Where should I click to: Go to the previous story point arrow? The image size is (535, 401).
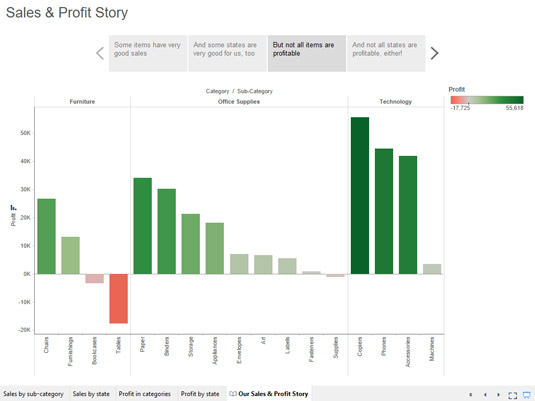click(100, 53)
